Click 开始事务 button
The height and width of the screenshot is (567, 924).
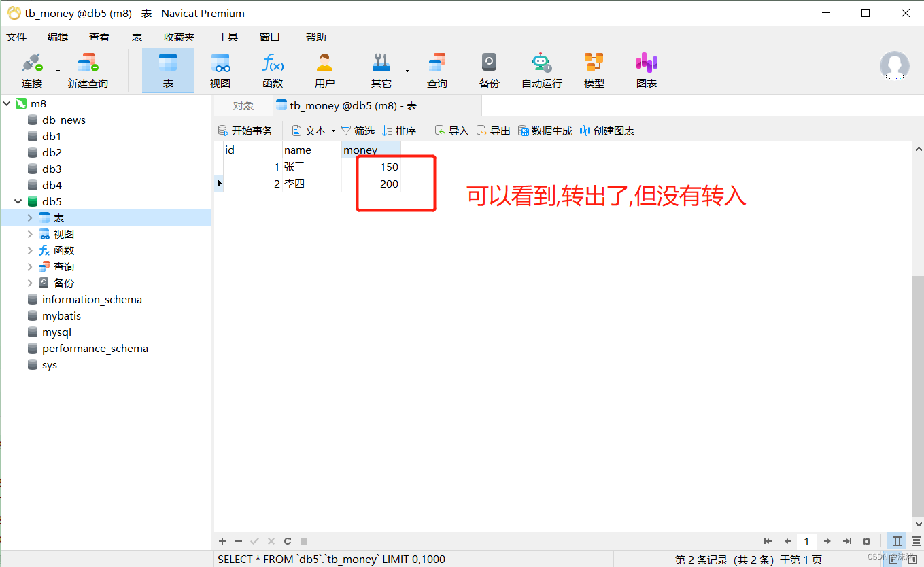click(245, 131)
